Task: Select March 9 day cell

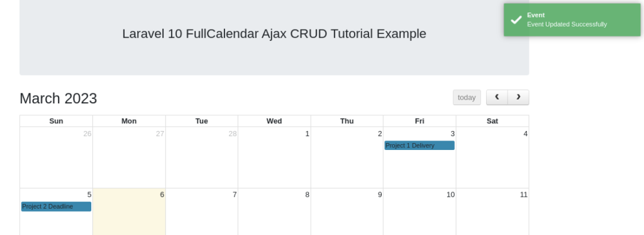Action: (347, 212)
